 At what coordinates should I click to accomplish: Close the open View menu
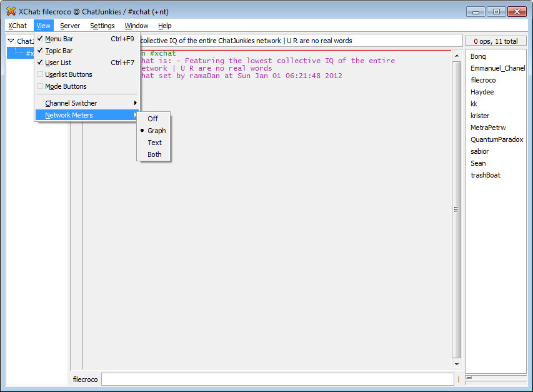[x=44, y=26]
